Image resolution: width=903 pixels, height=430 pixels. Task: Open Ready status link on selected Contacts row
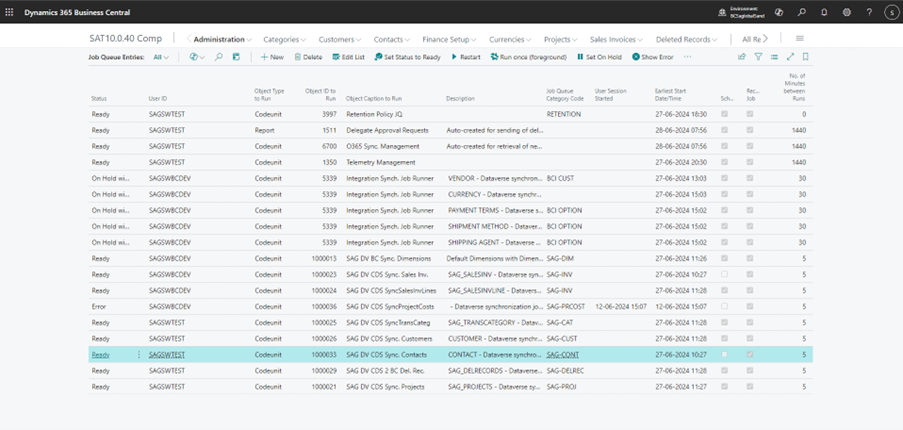(100, 355)
